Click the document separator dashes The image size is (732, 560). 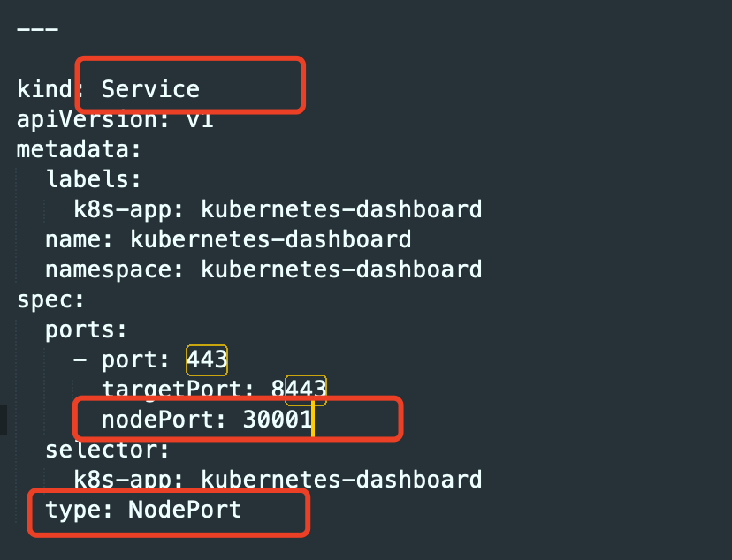coord(37,29)
